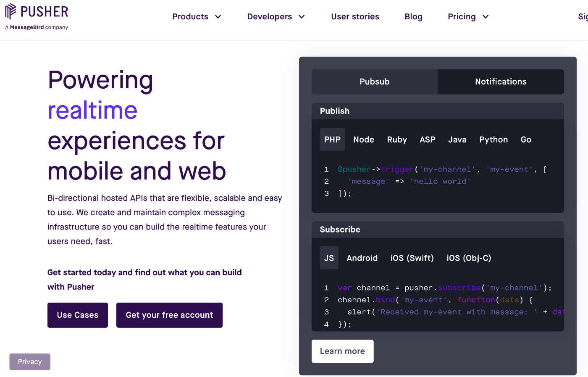Screen dimensions: 588x377
Task: Switch to the Notifications tab
Action: 501,82
